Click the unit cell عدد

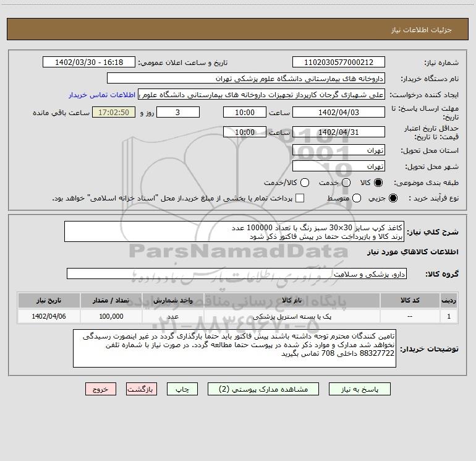click(172, 316)
